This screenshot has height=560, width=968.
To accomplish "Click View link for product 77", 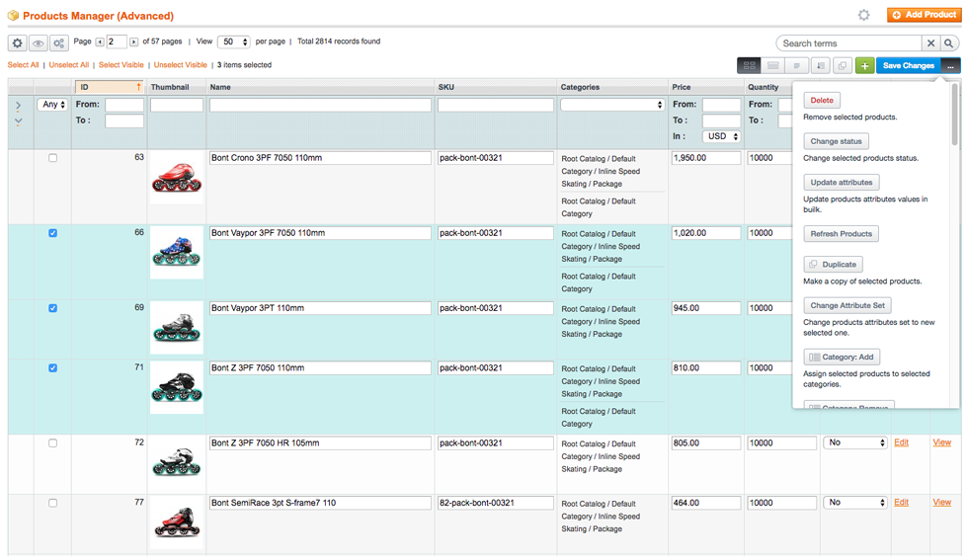I will (x=942, y=503).
